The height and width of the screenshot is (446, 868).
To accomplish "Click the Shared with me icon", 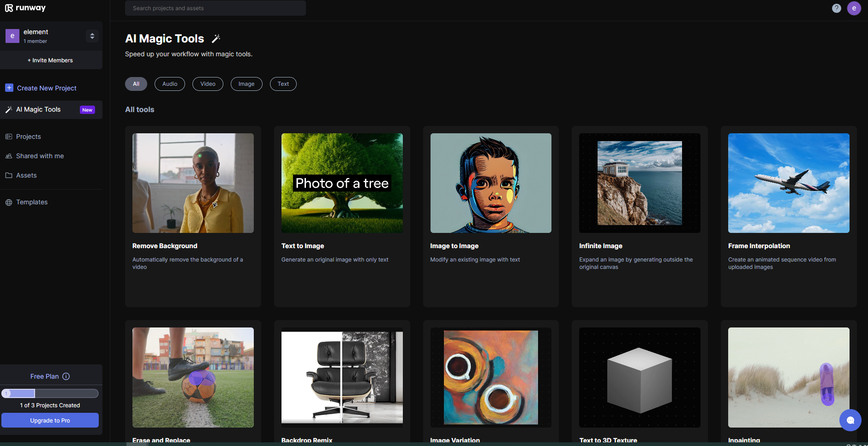I will pyautogui.click(x=9, y=156).
